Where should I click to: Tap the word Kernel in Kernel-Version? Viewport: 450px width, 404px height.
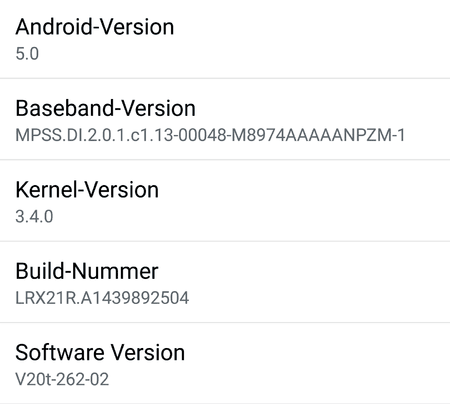46,190
